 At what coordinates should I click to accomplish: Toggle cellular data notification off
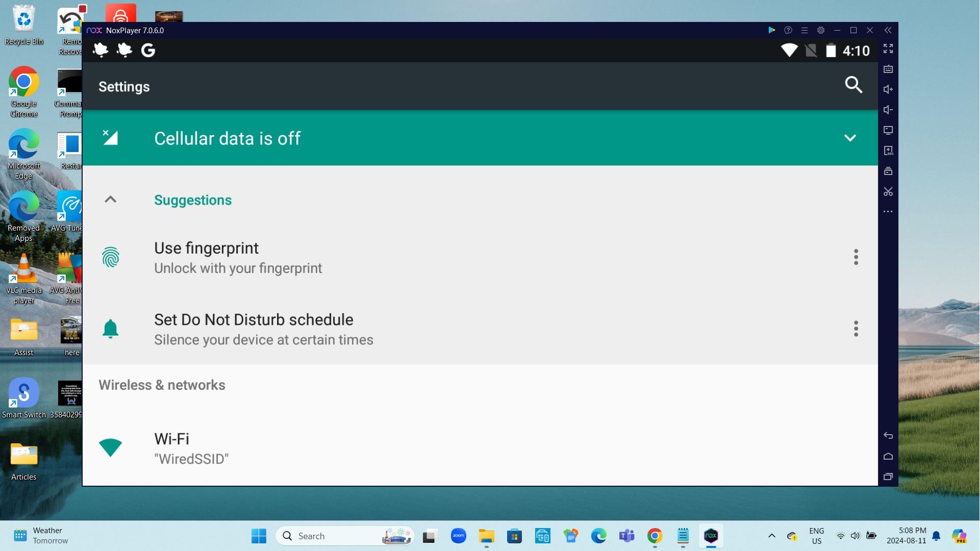(x=850, y=138)
